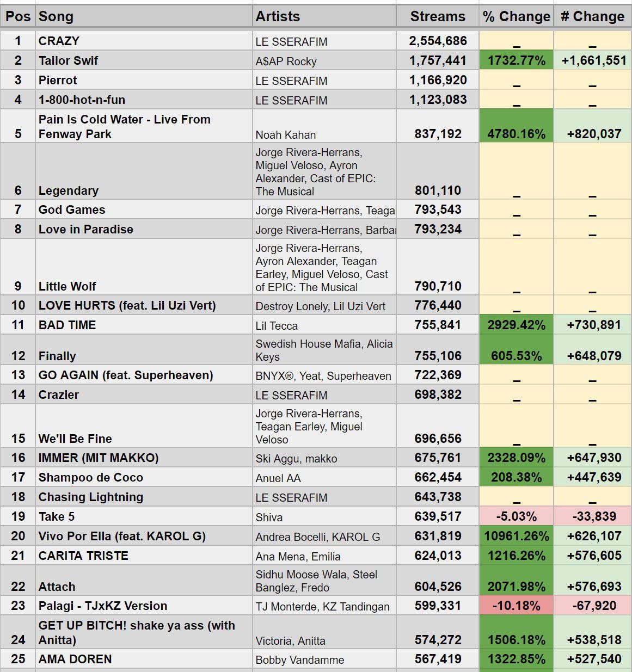Click the Song column header
Viewport: 632px width, 672px height.
144,16
